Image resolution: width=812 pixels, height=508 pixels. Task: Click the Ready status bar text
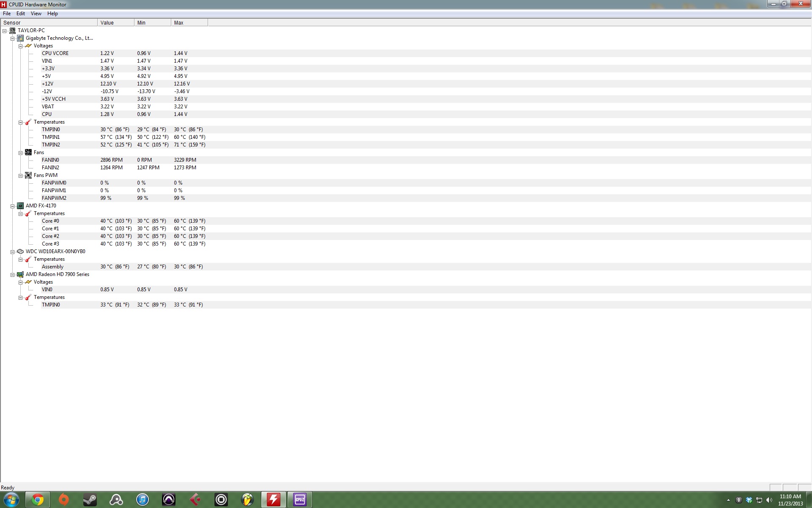[8, 488]
